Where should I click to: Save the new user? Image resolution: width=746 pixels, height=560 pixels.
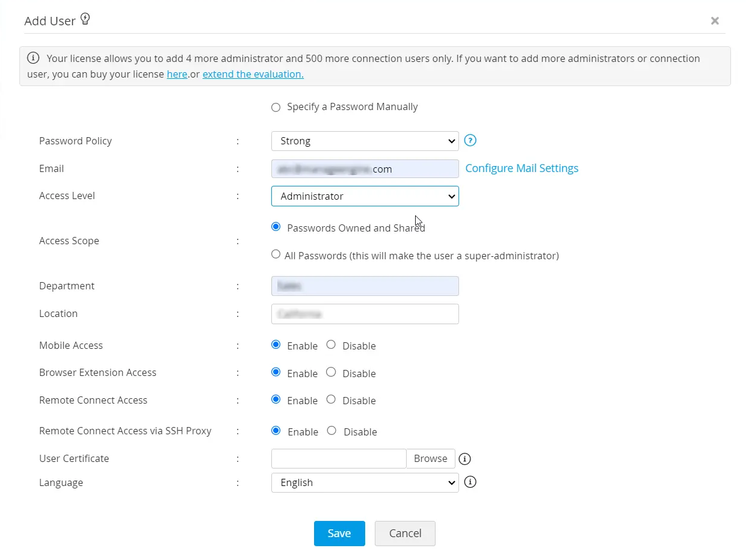[x=339, y=534]
